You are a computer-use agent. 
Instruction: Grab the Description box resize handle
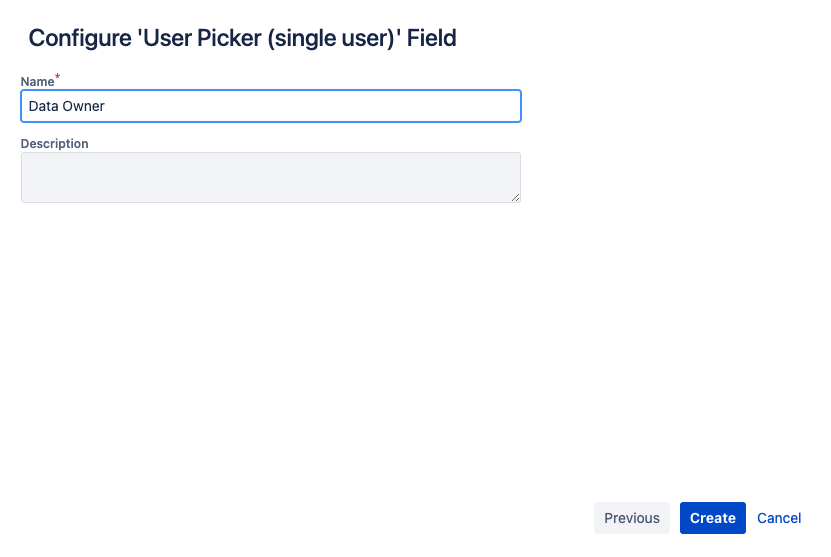516,198
